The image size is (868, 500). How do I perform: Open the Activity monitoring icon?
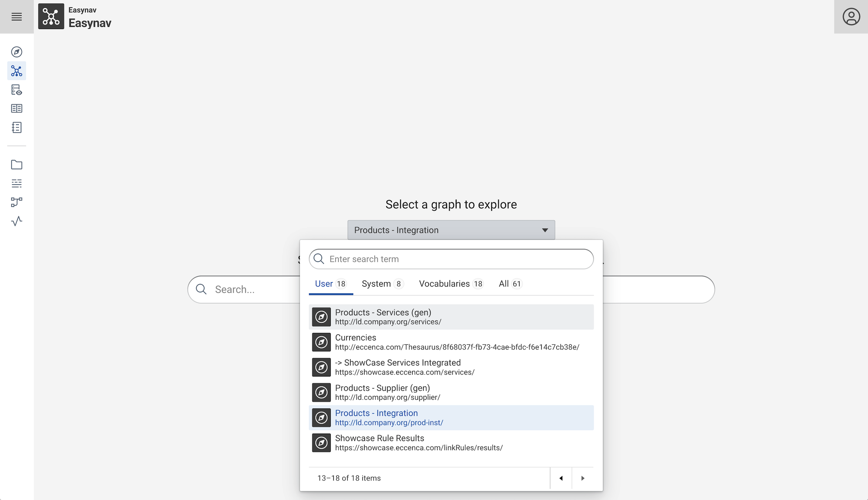coord(16,222)
